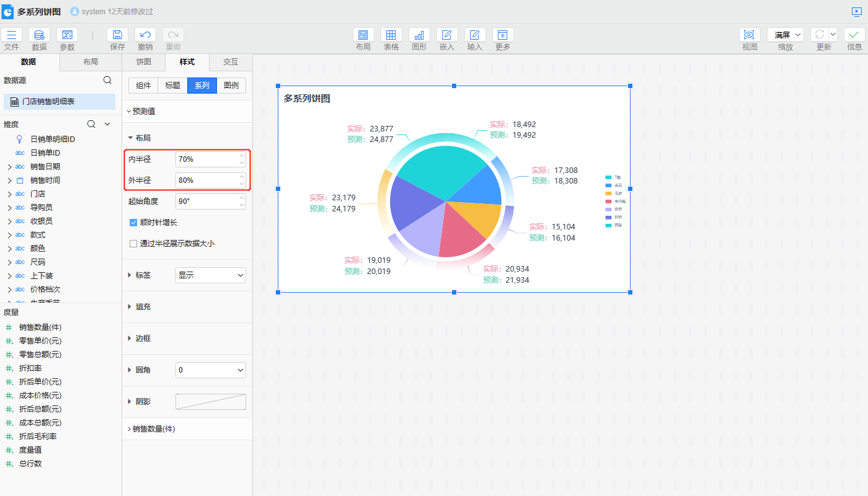Select the 图例 style button
868x496 pixels.
pyautogui.click(x=231, y=86)
